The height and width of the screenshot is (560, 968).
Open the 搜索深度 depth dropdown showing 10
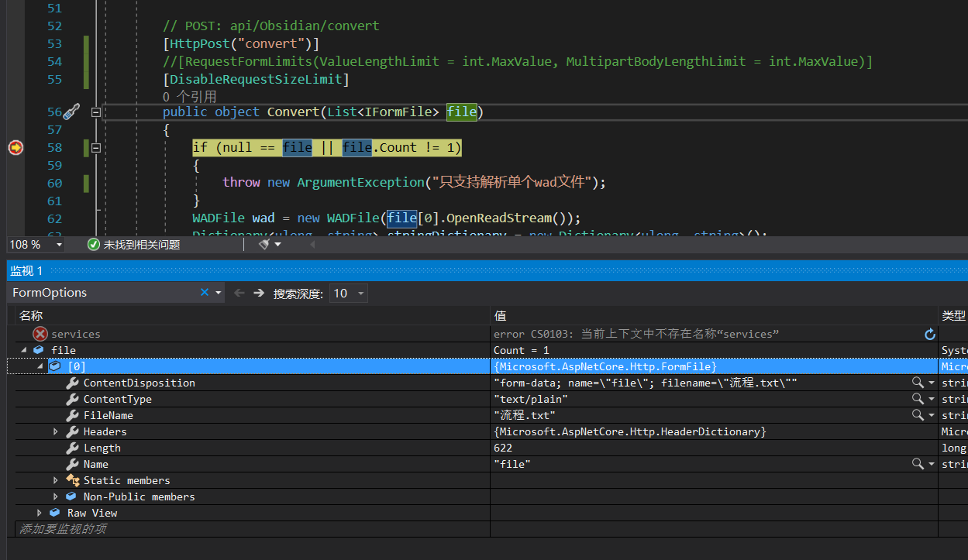348,293
